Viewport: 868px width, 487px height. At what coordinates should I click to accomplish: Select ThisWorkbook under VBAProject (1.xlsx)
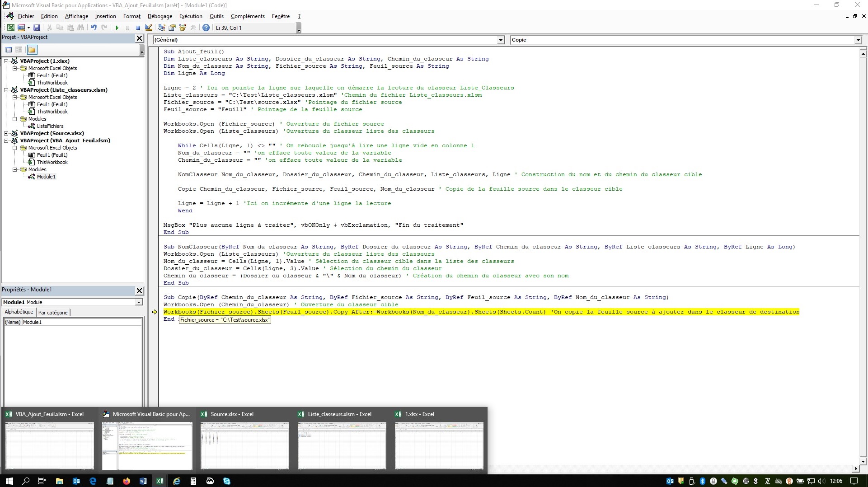pos(52,83)
